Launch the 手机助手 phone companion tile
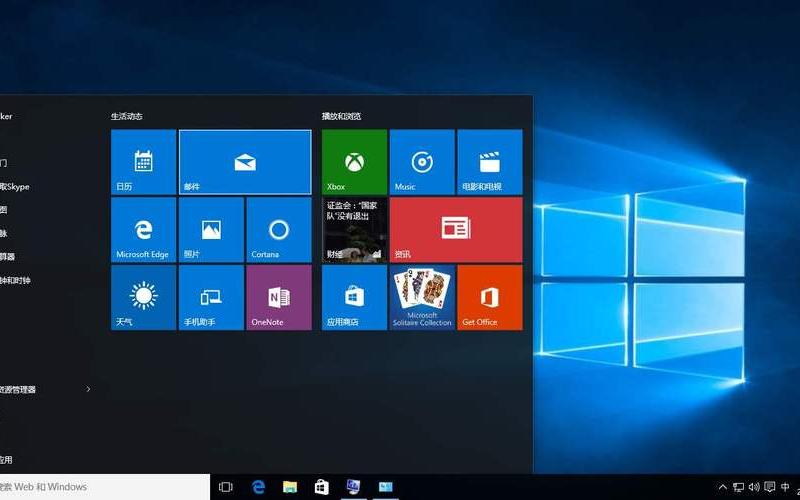800x500 pixels. (x=211, y=297)
